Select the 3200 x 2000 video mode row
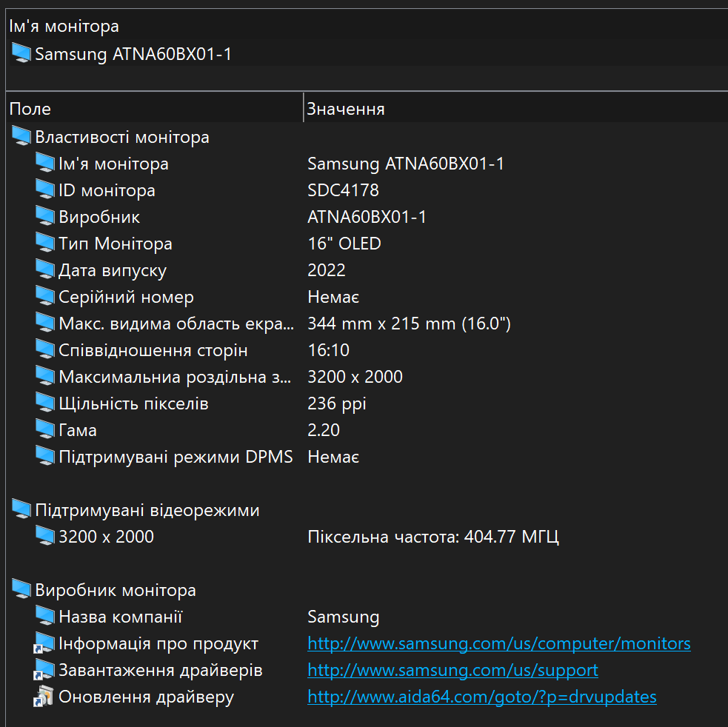Image resolution: width=728 pixels, height=727 pixels. click(x=106, y=537)
